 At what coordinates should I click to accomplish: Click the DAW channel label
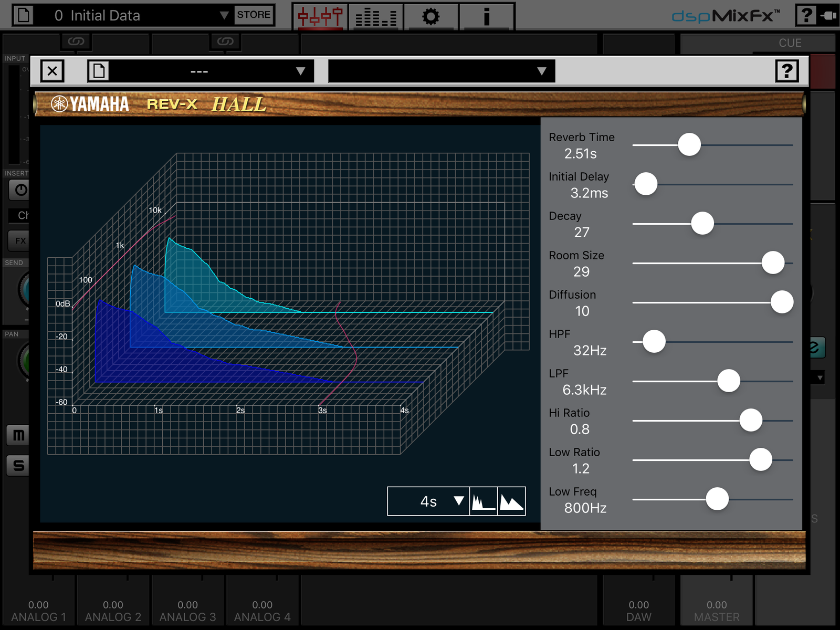pyautogui.click(x=639, y=617)
